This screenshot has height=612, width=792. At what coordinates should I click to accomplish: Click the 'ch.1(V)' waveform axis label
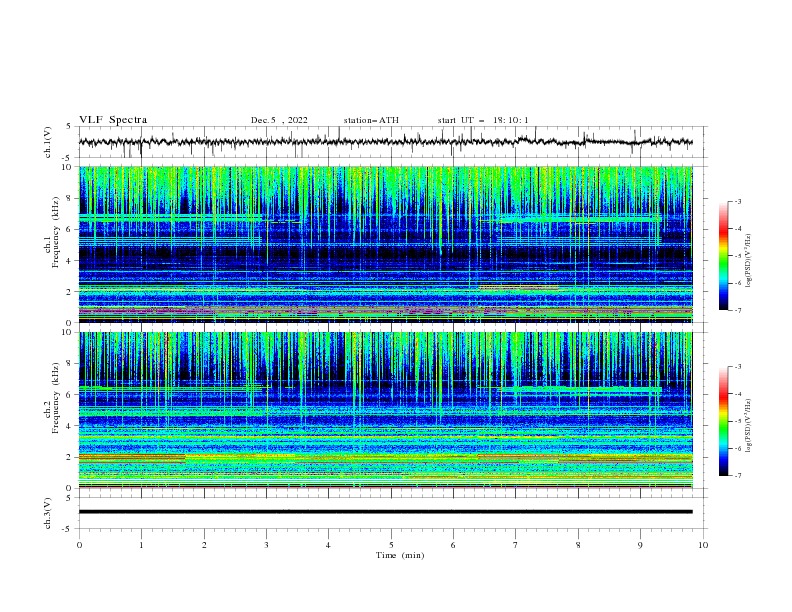48,142
